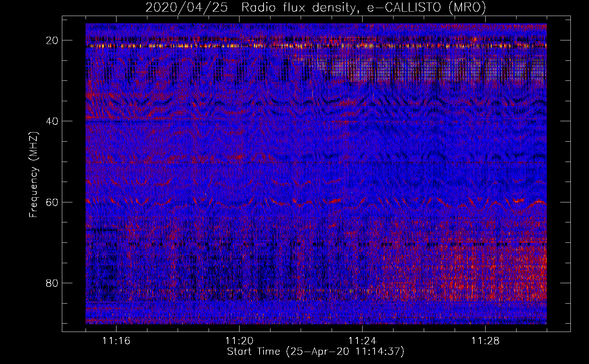Click the 11:28 time tick label
This screenshot has width=589, height=364.
(486, 341)
